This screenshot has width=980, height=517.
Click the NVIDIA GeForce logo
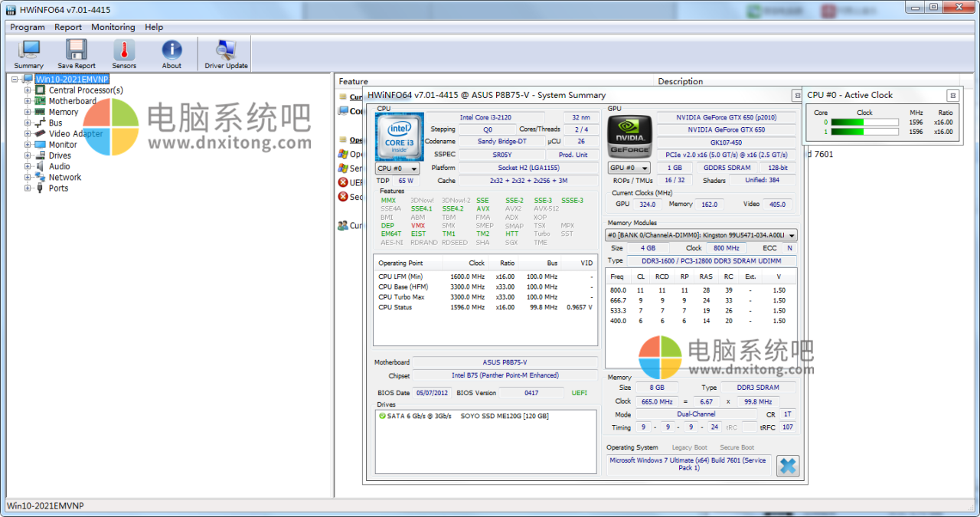[629, 137]
